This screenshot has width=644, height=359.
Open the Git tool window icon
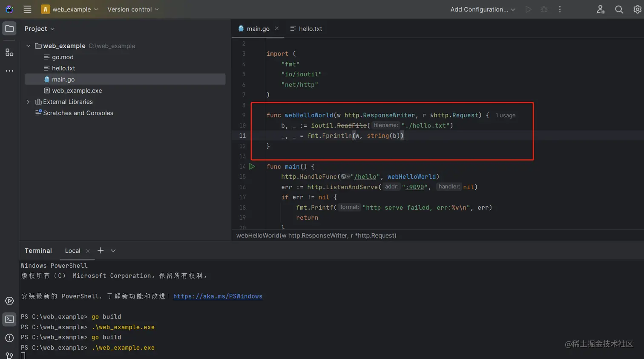(9, 355)
